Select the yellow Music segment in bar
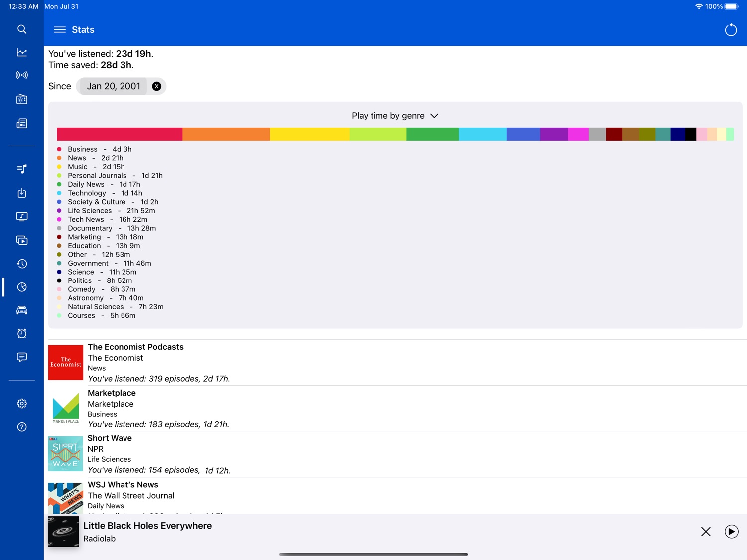The image size is (747, 560). pos(310,134)
